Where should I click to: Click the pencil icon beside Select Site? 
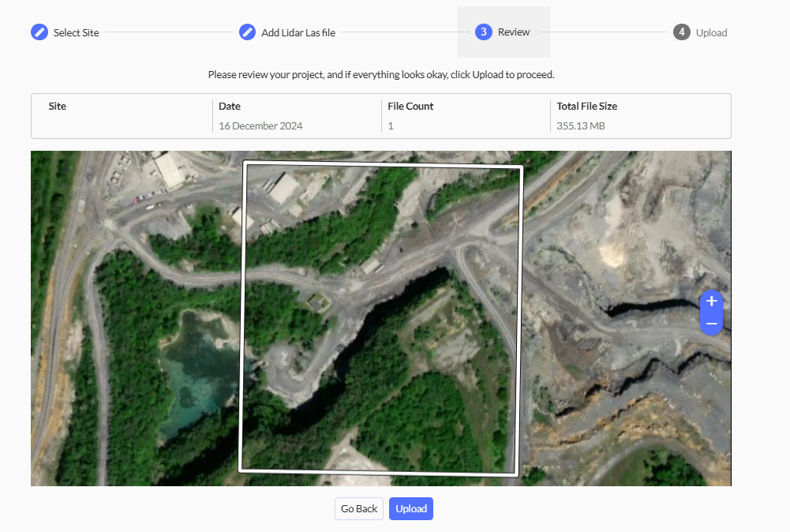pyautogui.click(x=39, y=32)
